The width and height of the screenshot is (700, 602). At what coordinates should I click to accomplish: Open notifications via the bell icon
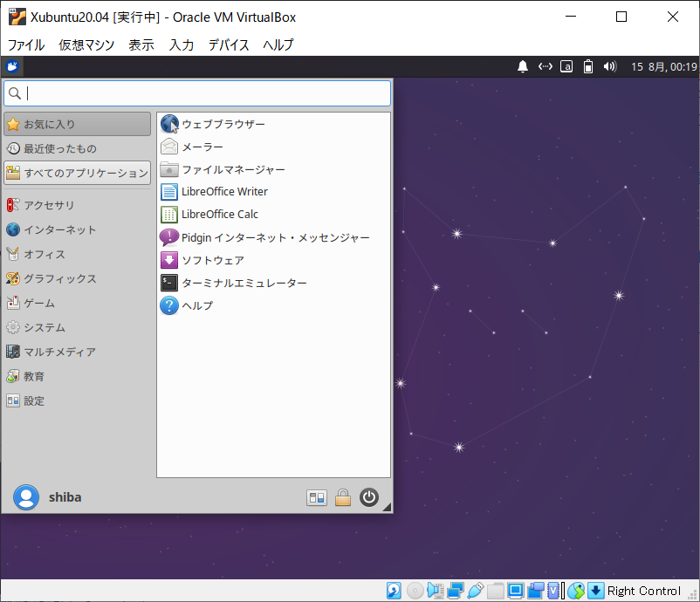point(523,65)
